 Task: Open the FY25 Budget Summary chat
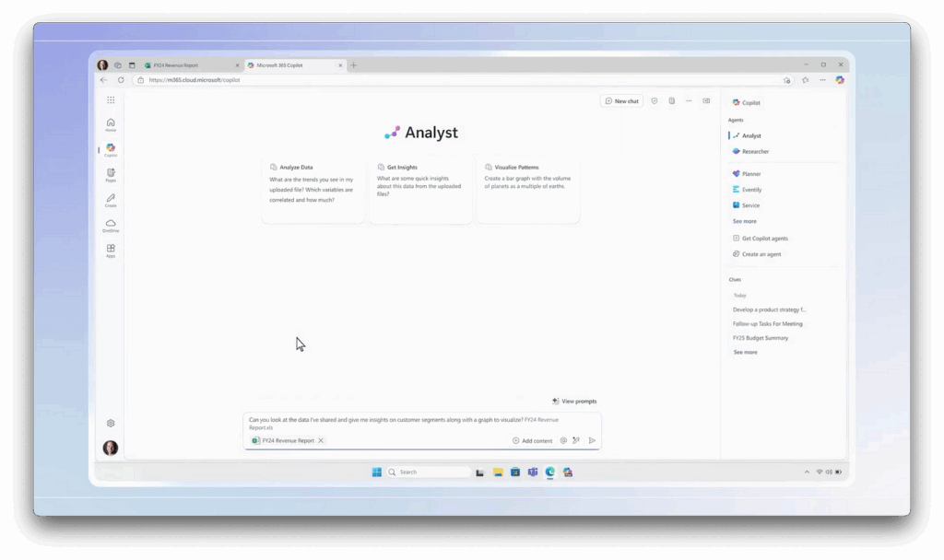(x=761, y=338)
